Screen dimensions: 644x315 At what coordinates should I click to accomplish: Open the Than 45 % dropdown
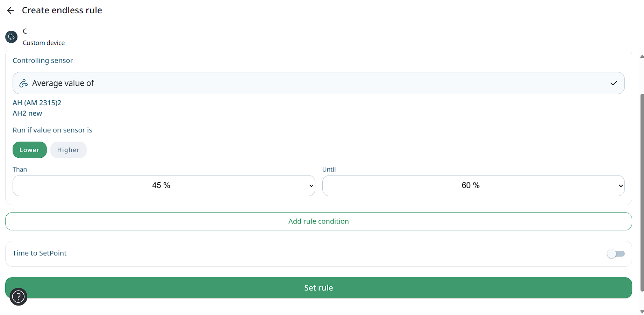point(164,186)
